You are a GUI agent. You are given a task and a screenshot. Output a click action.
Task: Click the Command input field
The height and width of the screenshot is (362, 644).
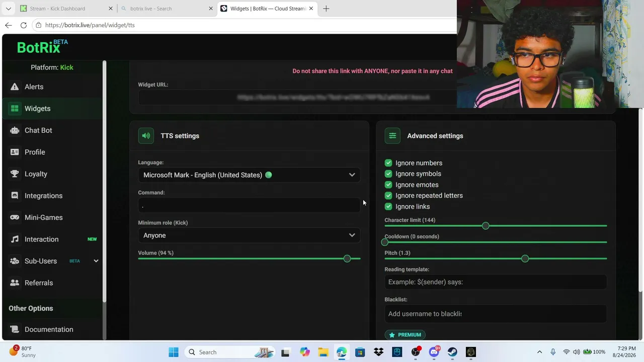pos(249,205)
